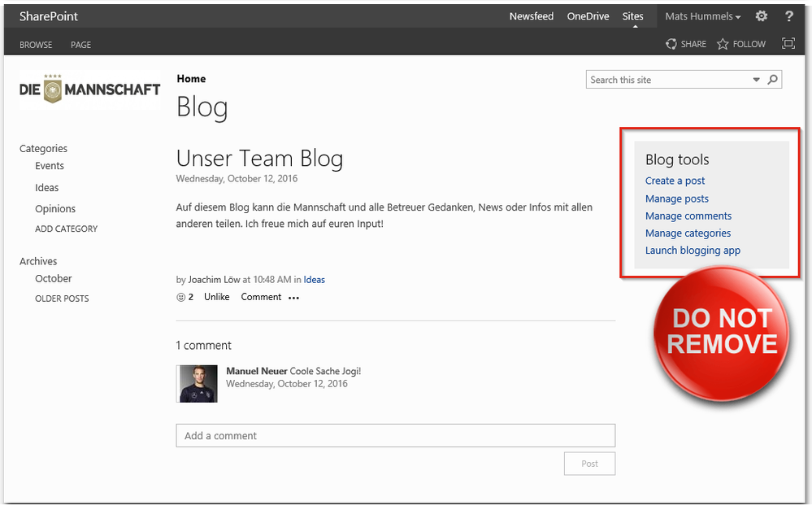Open the Mats Hummels user menu

tap(703, 16)
